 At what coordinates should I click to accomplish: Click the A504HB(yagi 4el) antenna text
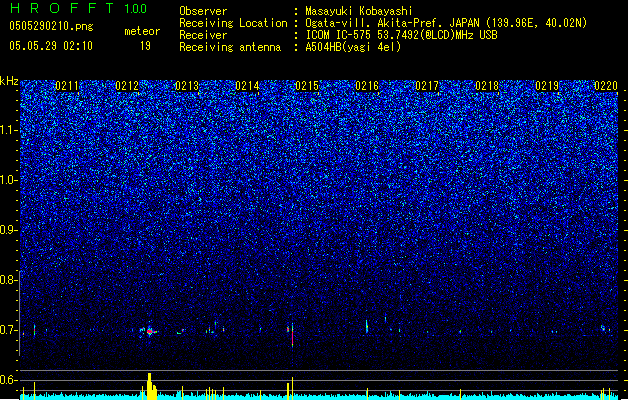point(353,47)
